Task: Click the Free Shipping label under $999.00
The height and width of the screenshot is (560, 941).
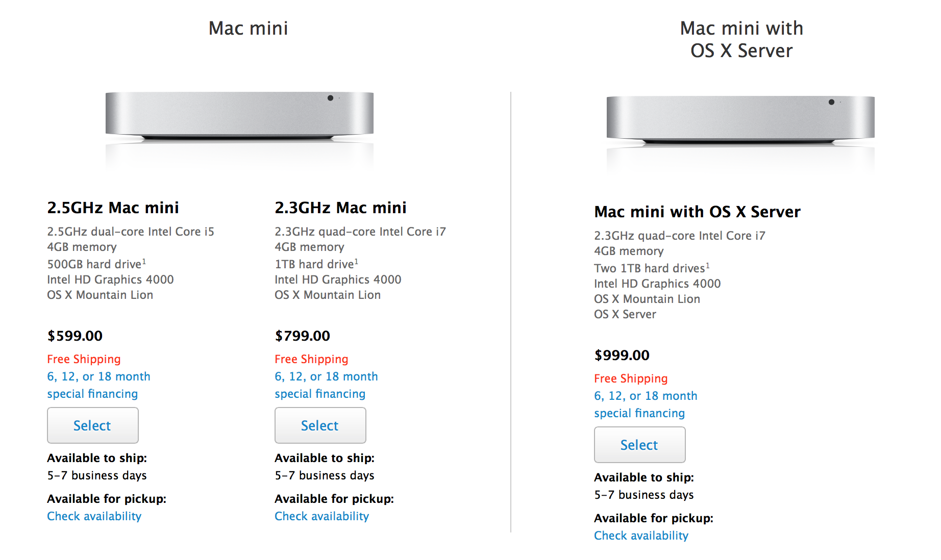Action: pyautogui.click(x=630, y=378)
